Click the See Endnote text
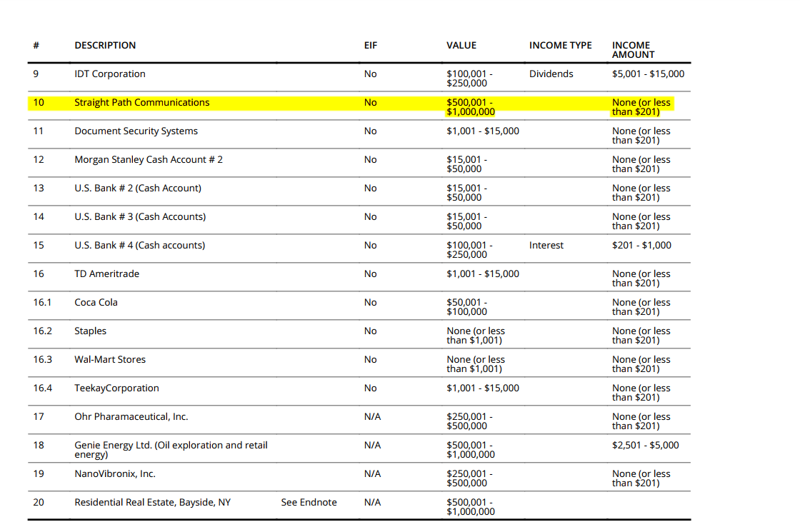Image resolution: width=800 pixels, height=532 pixels. (309, 503)
